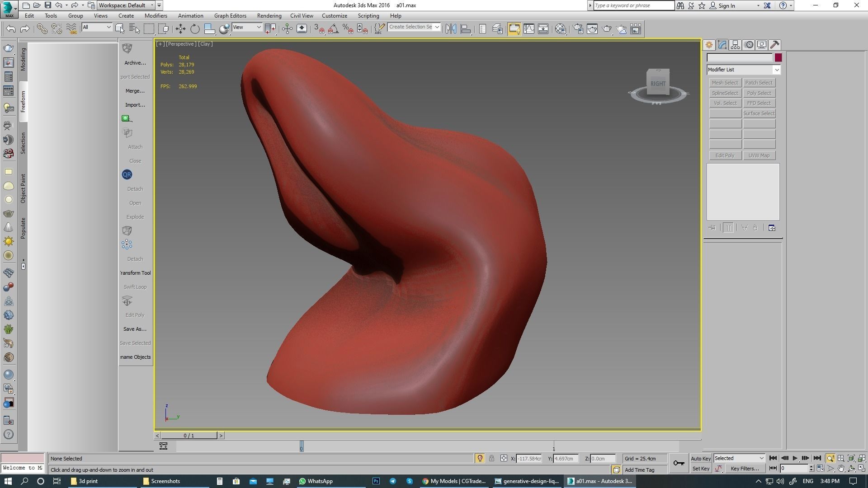Click the Pan View hand icon
The height and width of the screenshot is (488, 868).
841,469
